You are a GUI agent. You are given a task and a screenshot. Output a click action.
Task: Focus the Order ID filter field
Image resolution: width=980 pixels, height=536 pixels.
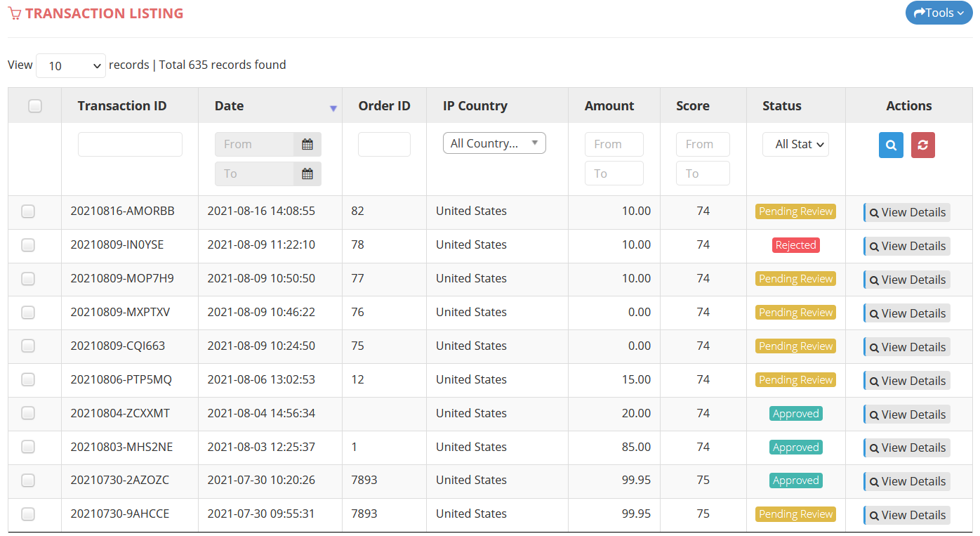click(x=384, y=144)
